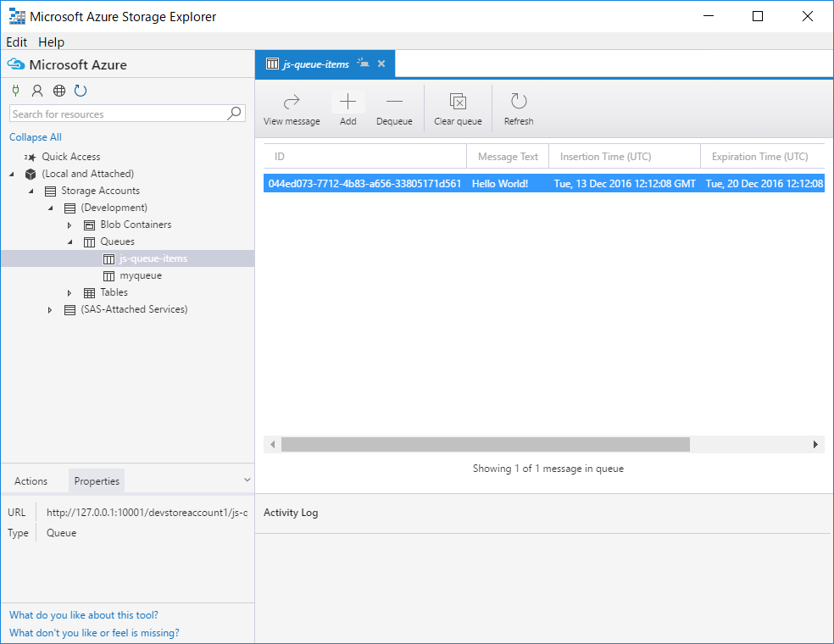This screenshot has width=834, height=644.
Task: Click the globe icon in the explorer toolbar
Action: (58, 91)
